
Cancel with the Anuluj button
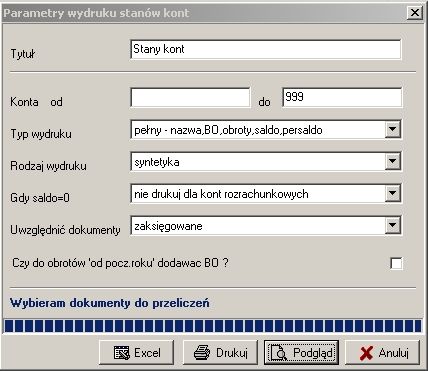click(x=382, y=352)
